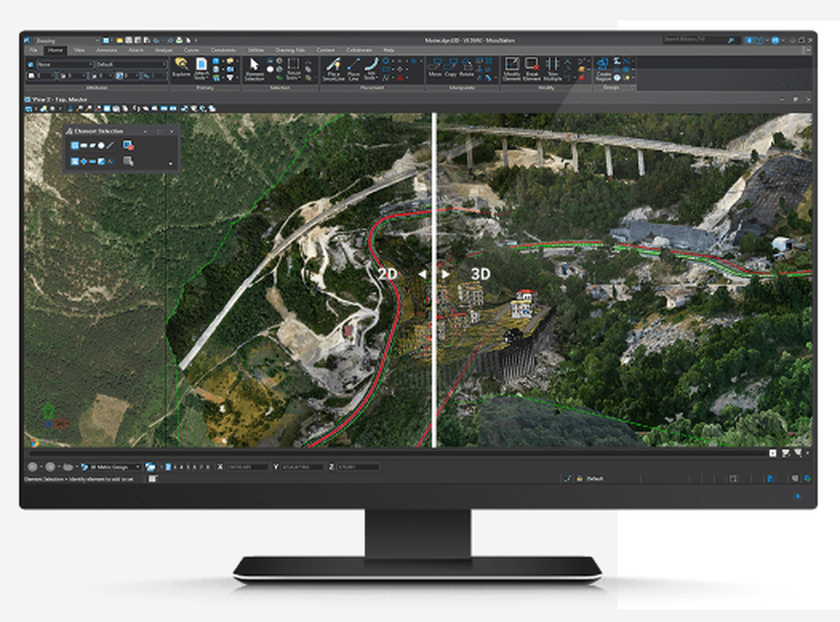Enable circle selection mode in Element Selection

(x=100, y=145)
